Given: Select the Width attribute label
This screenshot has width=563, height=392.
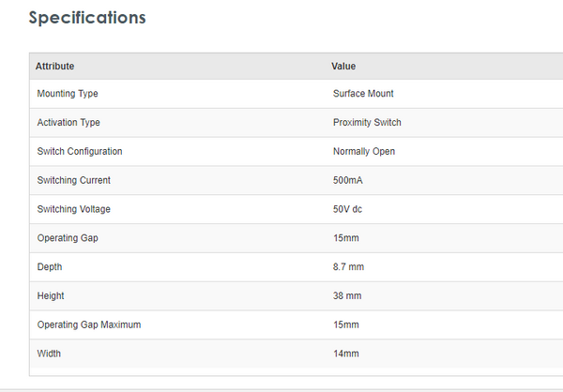Looking at the screenshot, I should (50, 354).
